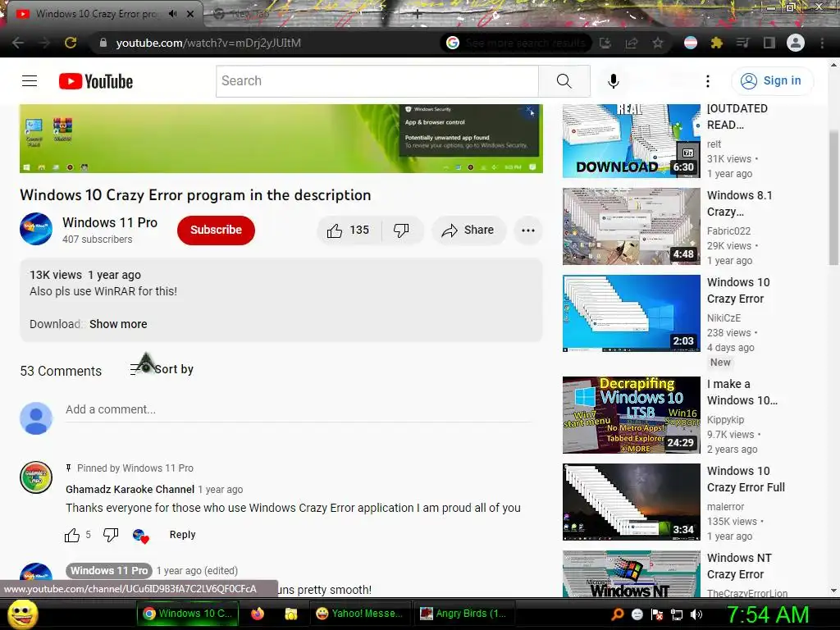Focus the YouTube Search field
Screen dimensions: 840x630
[x=377, y=81]
